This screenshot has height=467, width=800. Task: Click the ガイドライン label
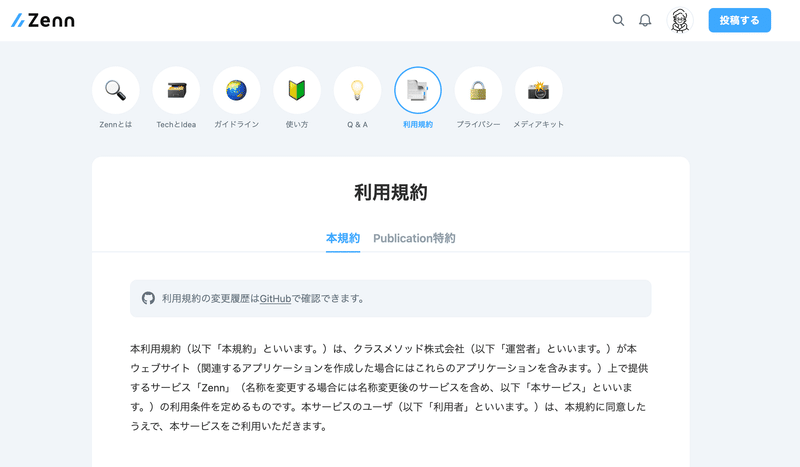click(236, 125)
